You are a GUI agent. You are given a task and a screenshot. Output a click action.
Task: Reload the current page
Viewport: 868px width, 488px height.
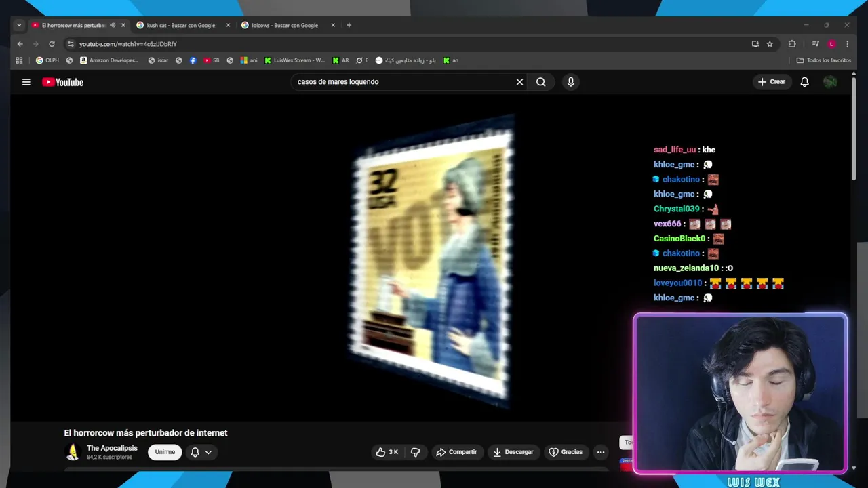click(52, 44)
